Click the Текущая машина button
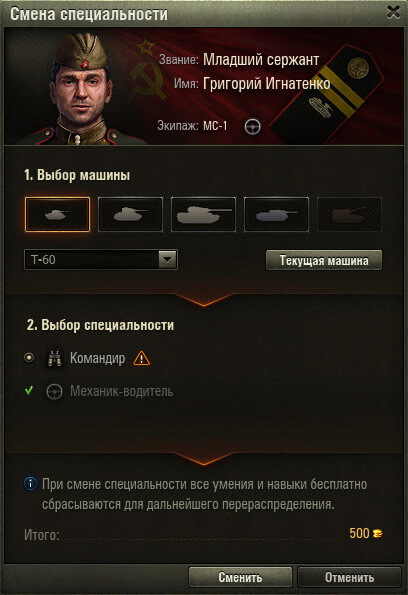Screen dimensions: 408x595 [x=324, y=260]
